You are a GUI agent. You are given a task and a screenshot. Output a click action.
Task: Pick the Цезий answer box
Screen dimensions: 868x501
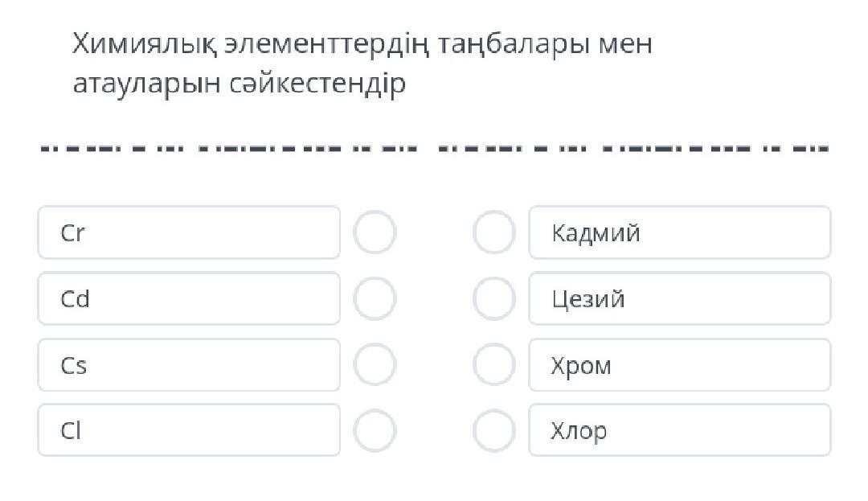click(x=679, y=299)
